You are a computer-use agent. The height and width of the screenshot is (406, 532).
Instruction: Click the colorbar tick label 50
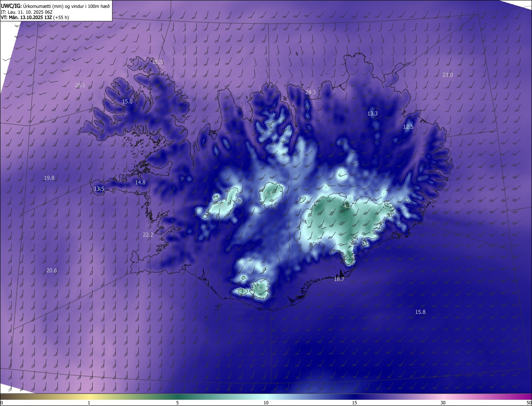tap(529, 403)
